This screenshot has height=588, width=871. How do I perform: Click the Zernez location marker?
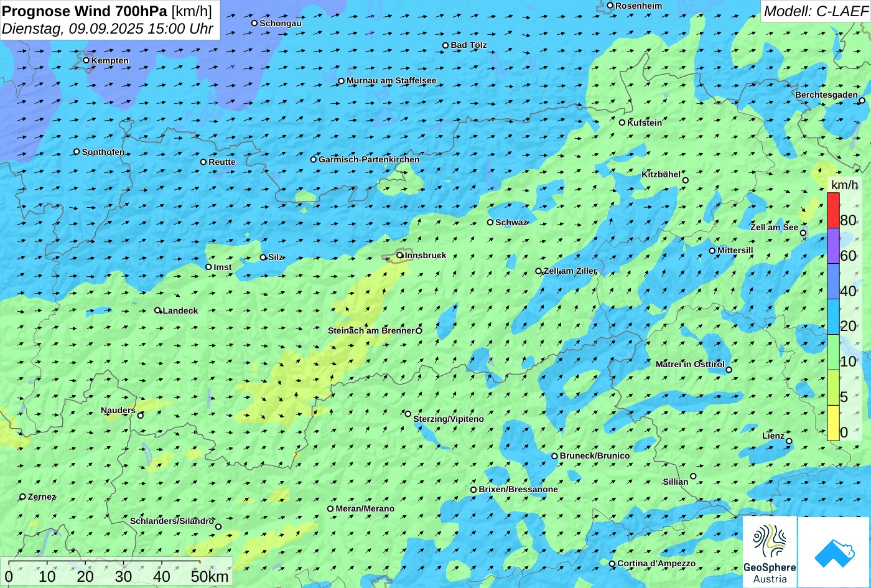click(x=23, y=497)
